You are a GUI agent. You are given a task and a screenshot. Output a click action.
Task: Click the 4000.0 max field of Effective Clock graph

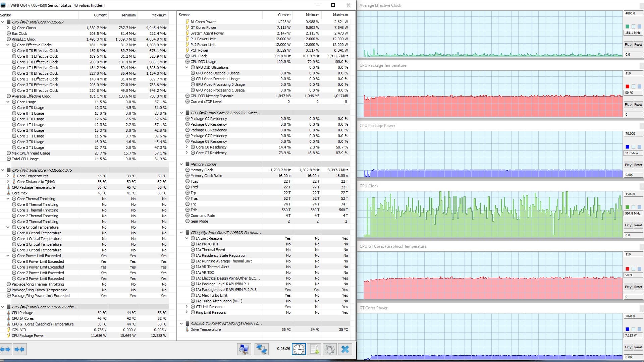633,13
